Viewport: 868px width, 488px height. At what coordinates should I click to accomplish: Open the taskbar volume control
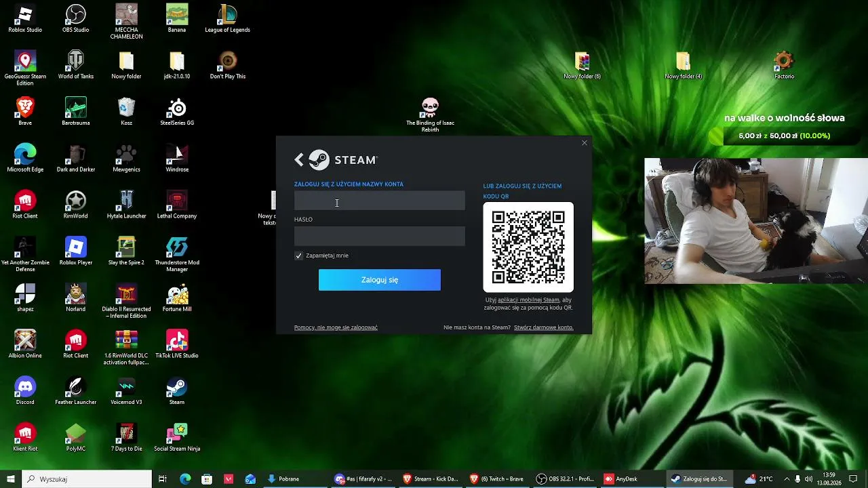[x=809, y=479]
